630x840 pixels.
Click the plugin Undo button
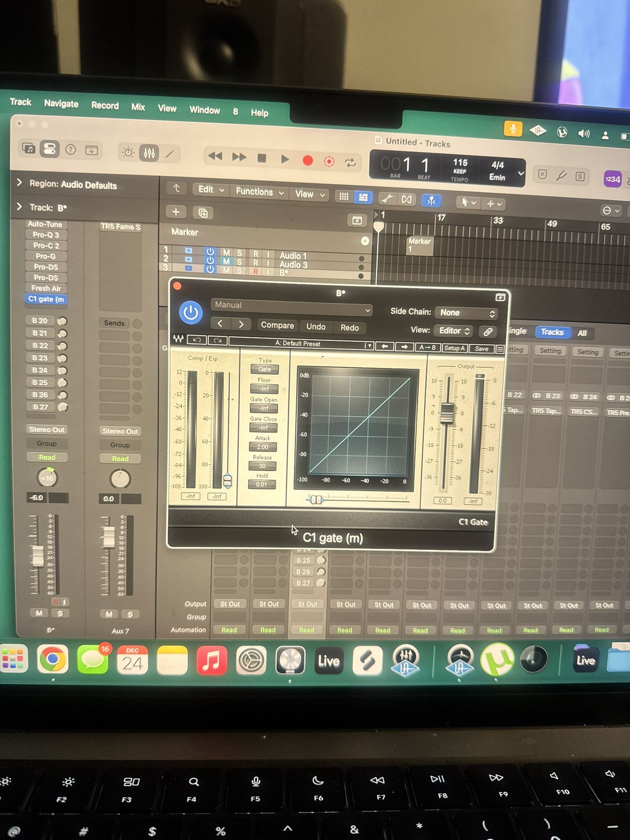[316, 327]
